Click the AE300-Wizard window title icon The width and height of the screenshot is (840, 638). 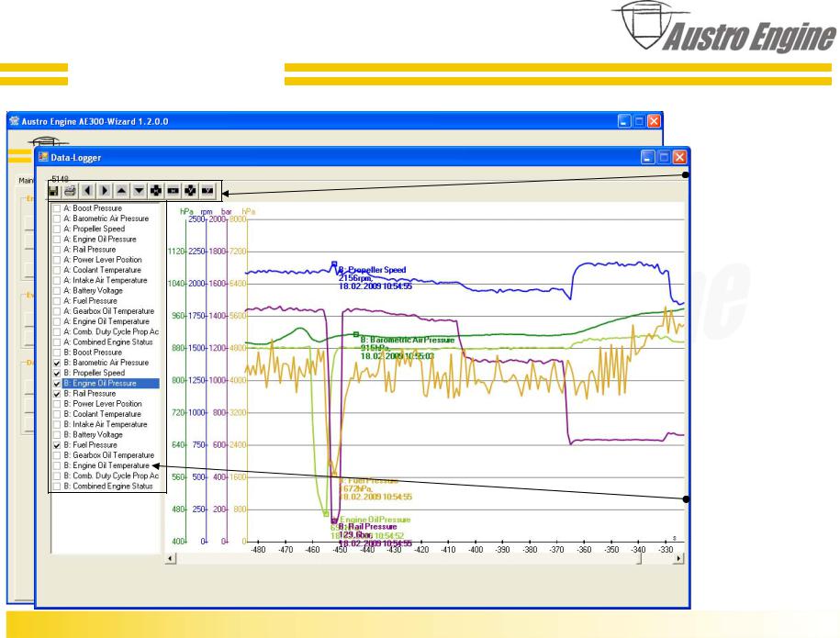15,121
